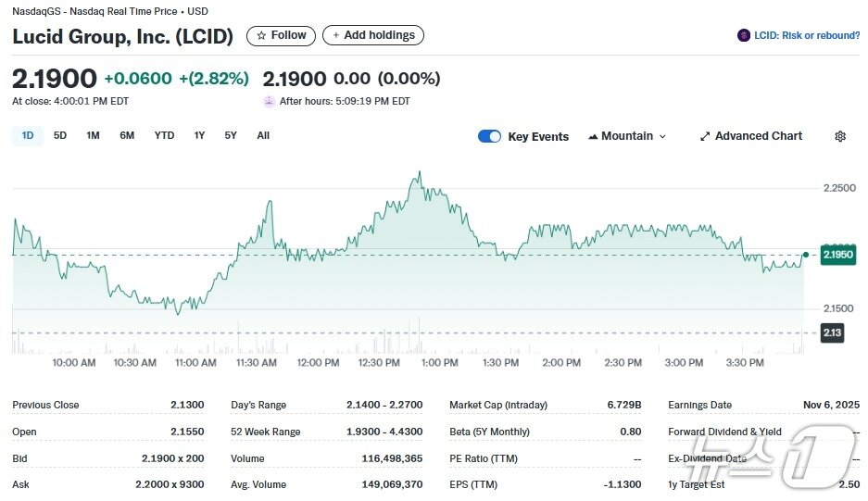Click the star icon in Follow button
This screenshot has width=868, height=501.
(x=261, y=35)
